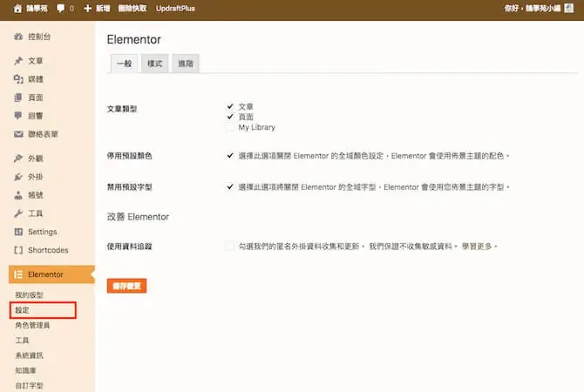
Task: Click the Settings sliders icon
Action: point(18,232)
